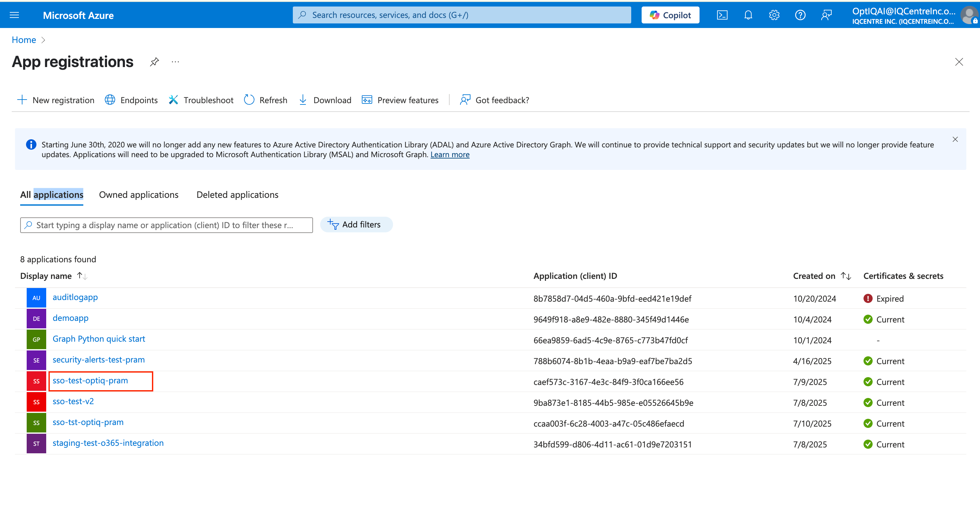The width and height of the screenshot is (980, 520).
Task: Switch to All applications tab
Action: 52,195
